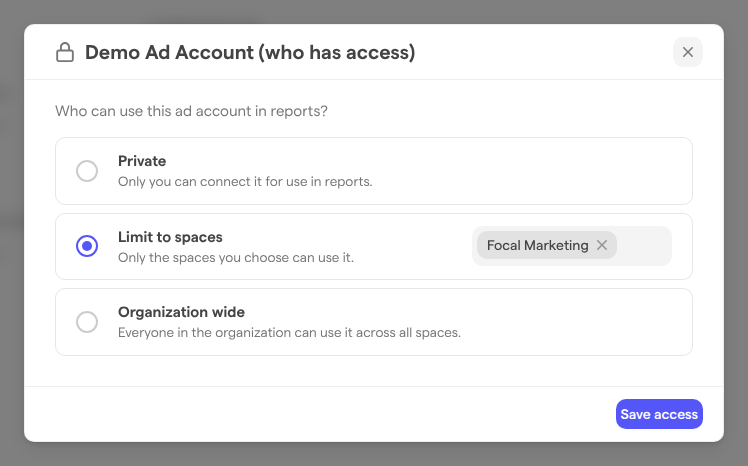Select the Private radio button
748x466 pixels.
[87, 171]
